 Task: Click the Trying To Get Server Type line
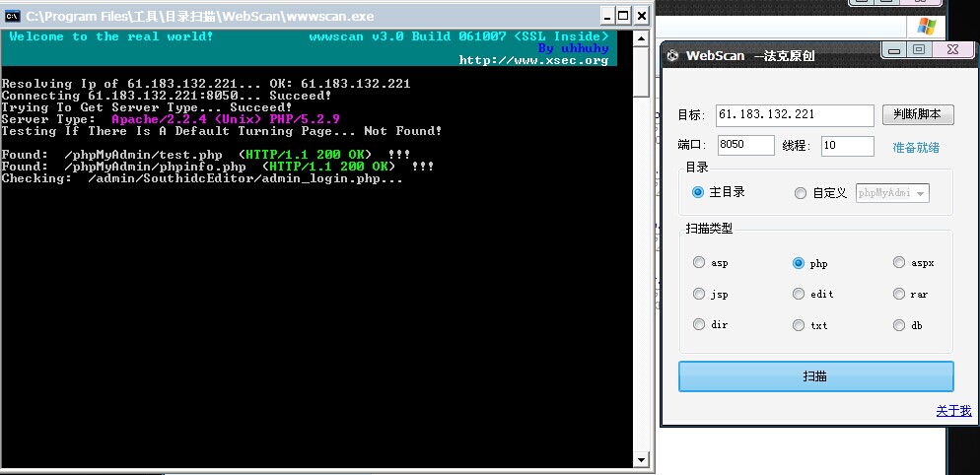tap(147, 107)
